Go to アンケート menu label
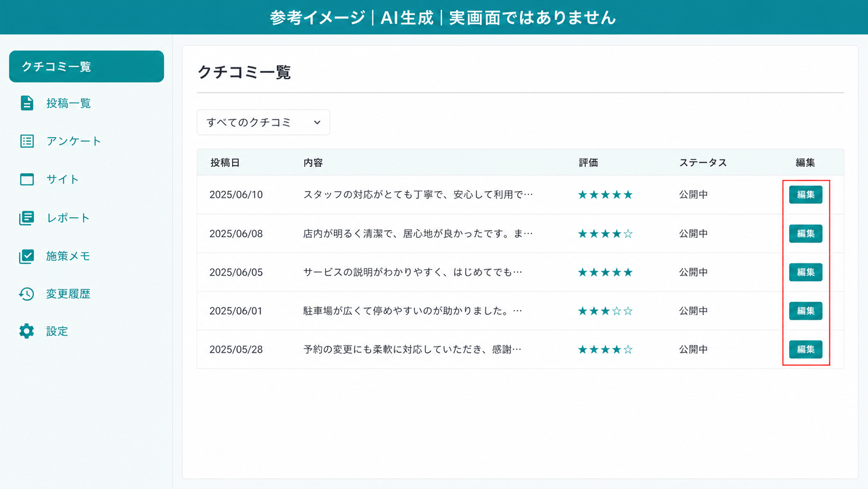This screenshot has height=489, width=868. 74,141
